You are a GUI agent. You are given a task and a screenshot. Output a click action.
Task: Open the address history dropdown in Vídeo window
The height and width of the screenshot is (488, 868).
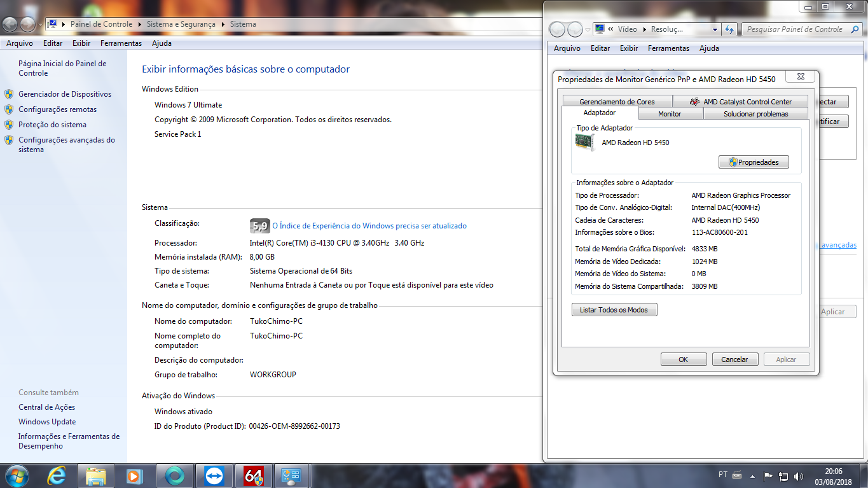click(715, 29)
